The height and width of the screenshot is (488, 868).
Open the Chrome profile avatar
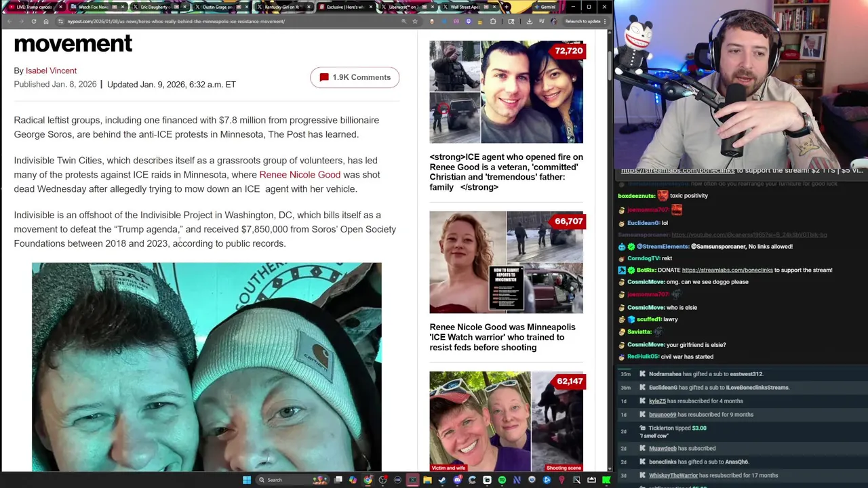click(553, 21)
